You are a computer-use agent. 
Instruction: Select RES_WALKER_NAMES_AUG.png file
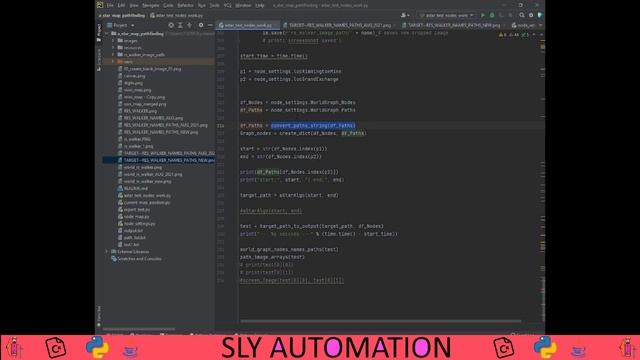click(x=153, y=118)
